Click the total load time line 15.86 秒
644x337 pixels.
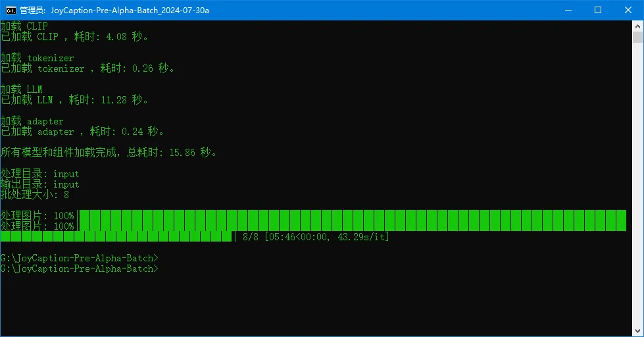point(109,153)
